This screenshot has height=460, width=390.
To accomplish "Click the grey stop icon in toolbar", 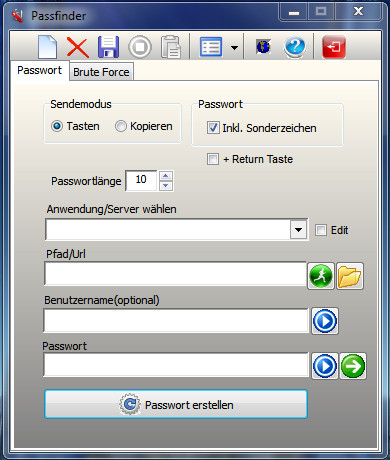I will (140, 47).
